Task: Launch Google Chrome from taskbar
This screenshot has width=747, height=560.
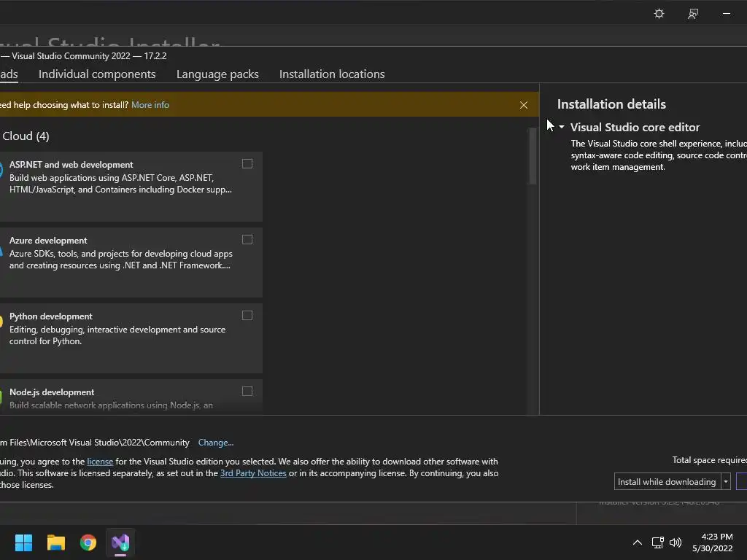Action: point(88,542)
